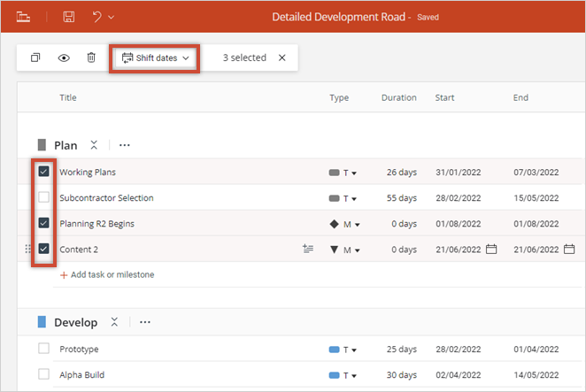Click the save disk icon
The image size is (586, 392).
point(69,17)
